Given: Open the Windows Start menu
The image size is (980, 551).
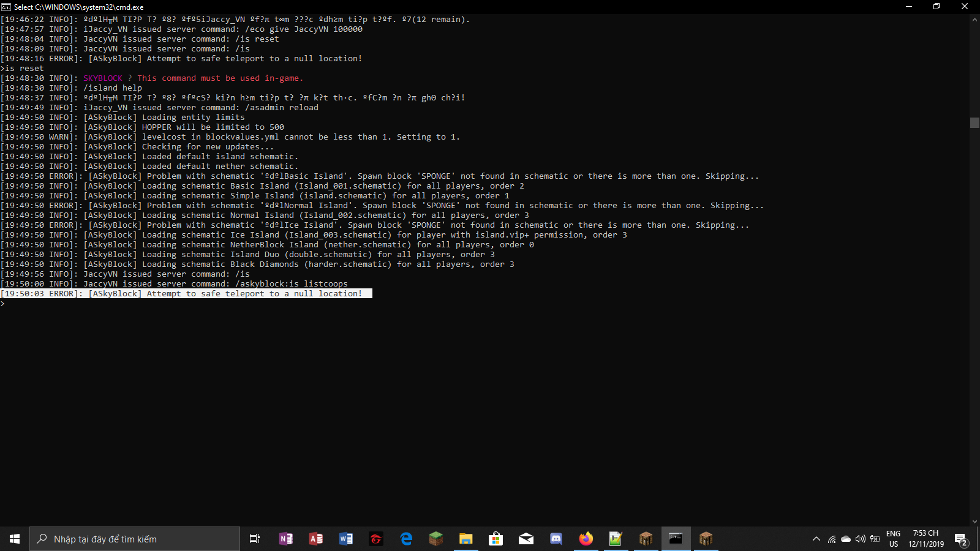Looking at the screenshot, I should tap(15, 539).
